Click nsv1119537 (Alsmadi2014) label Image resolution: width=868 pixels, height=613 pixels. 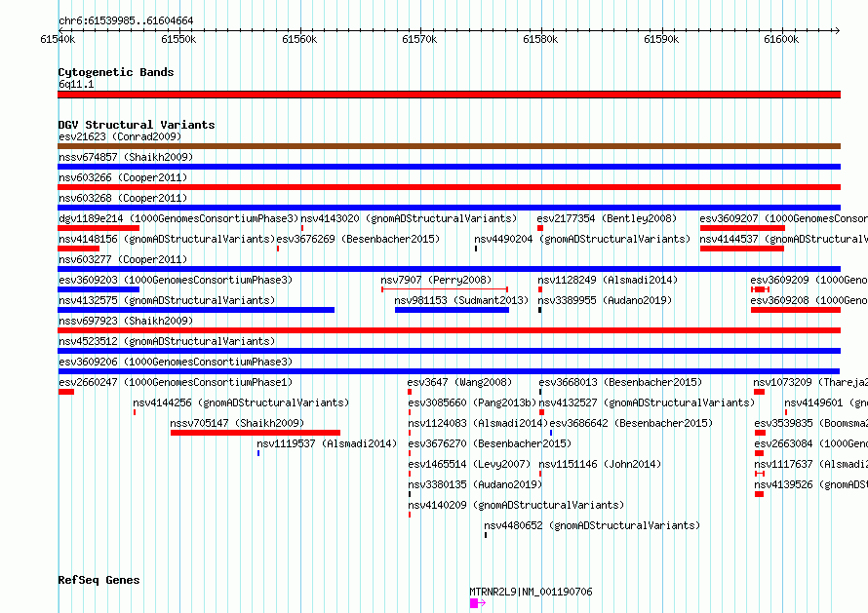click(x=327, y=443)
